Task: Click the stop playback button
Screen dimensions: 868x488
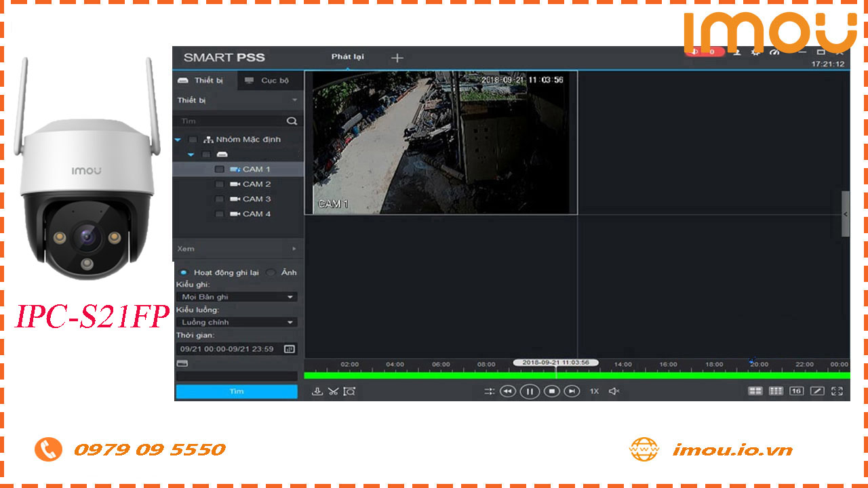Action: point(551,391)
